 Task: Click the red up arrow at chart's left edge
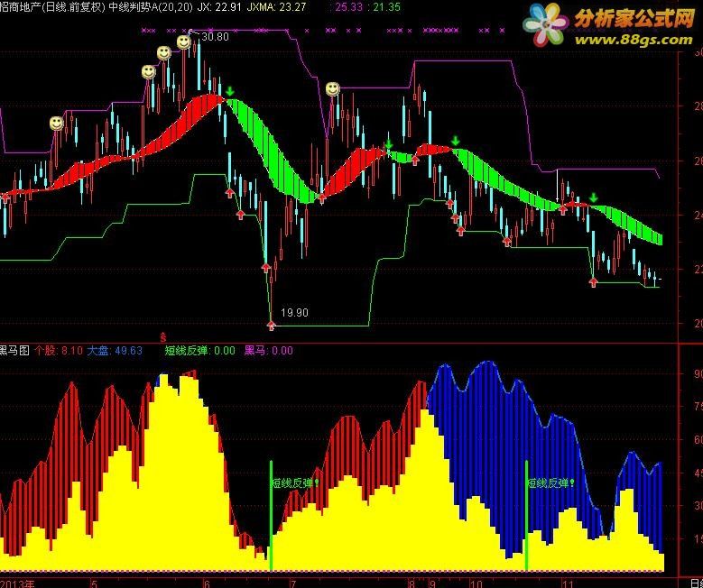[5, 197]
